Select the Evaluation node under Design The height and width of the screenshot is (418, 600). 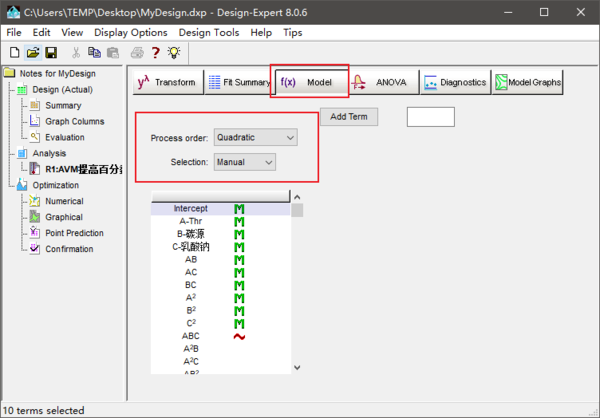click(x=64, y=137)
